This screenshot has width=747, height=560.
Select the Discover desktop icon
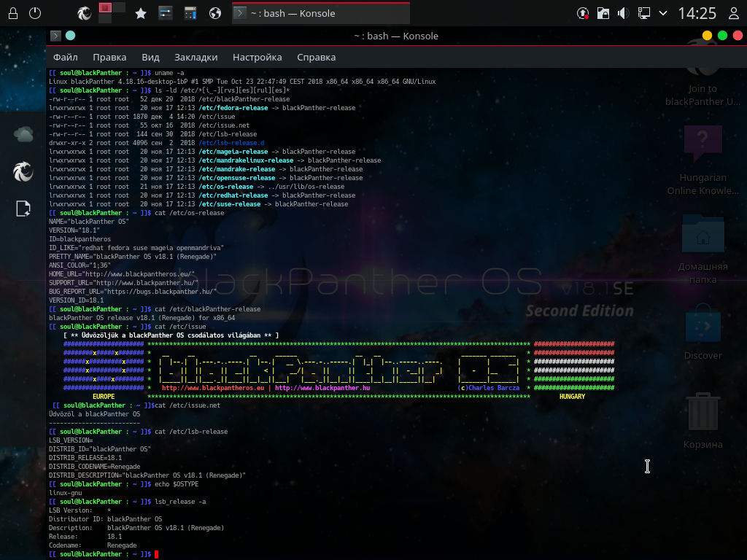pos(703,332)
